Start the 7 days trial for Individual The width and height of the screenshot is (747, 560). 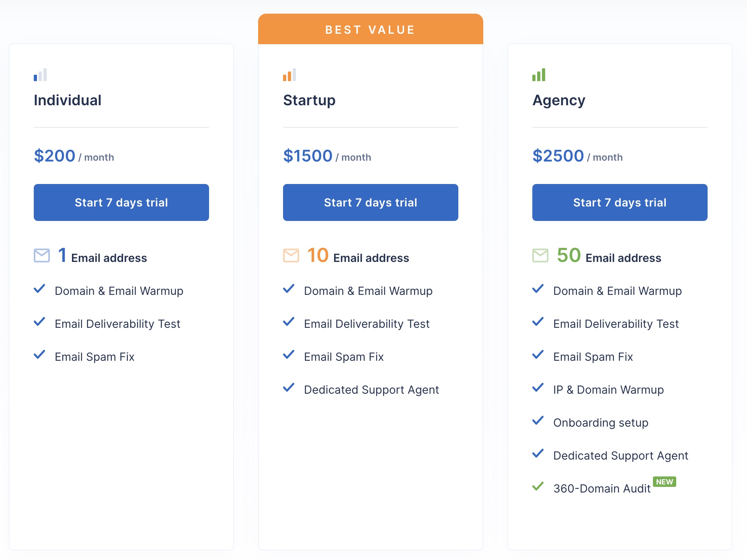pyautogui.click(x=121, y=202)
